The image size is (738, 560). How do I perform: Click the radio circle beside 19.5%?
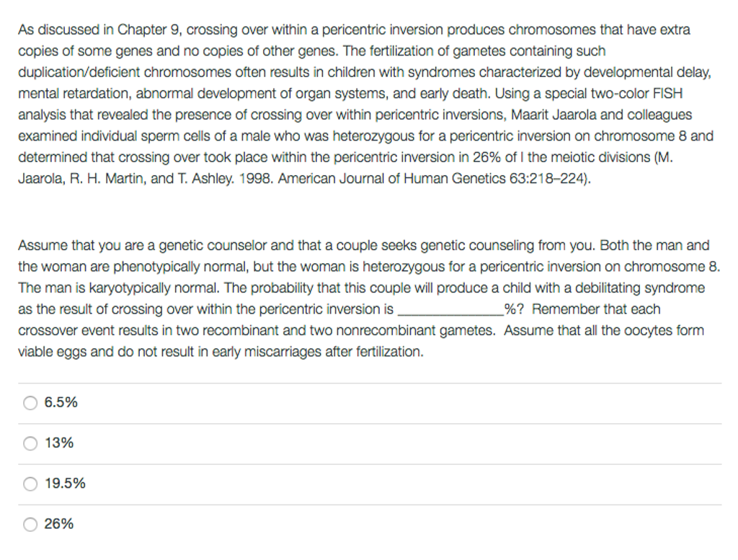pyautogui.click(x=30, y=484)
